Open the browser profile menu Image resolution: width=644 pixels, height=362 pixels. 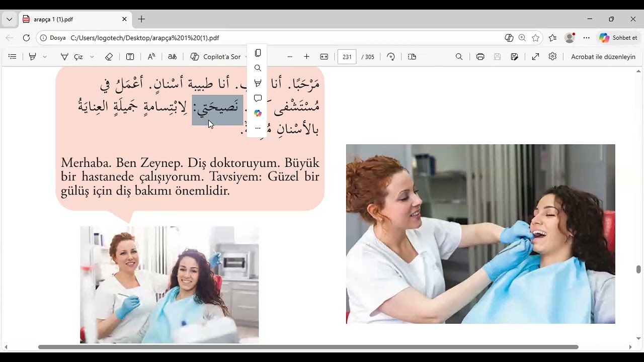tap(570, 38)
